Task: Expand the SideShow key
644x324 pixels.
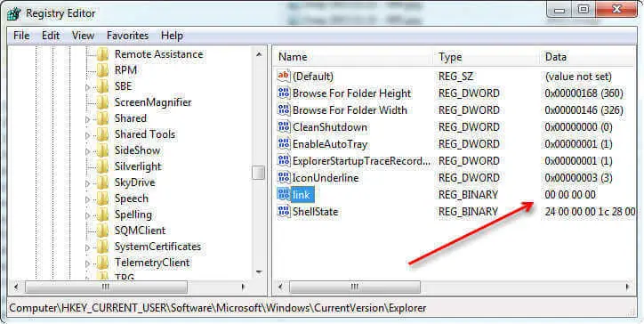Action: (x=87, y=151)
